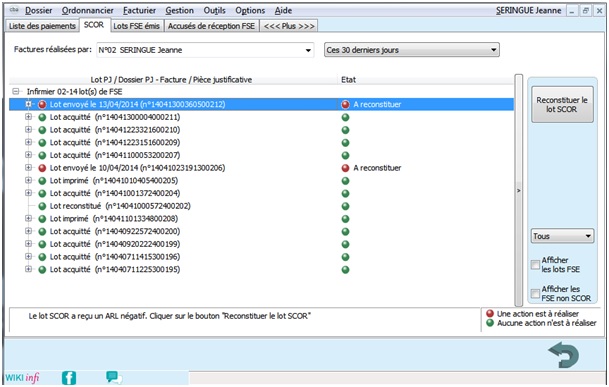The width and height of the screenshot is (609, 387).
Task: Click the green dot of lot n°14041223151600209
Action: (x=42, y=143)
